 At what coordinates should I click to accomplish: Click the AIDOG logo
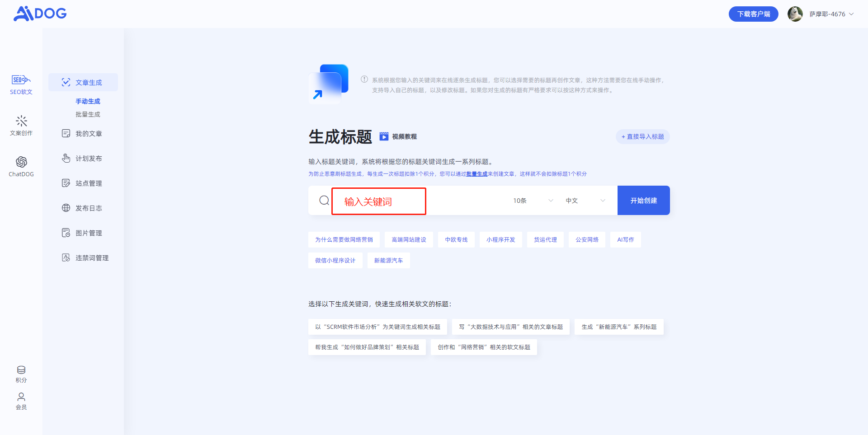[40, 14]
